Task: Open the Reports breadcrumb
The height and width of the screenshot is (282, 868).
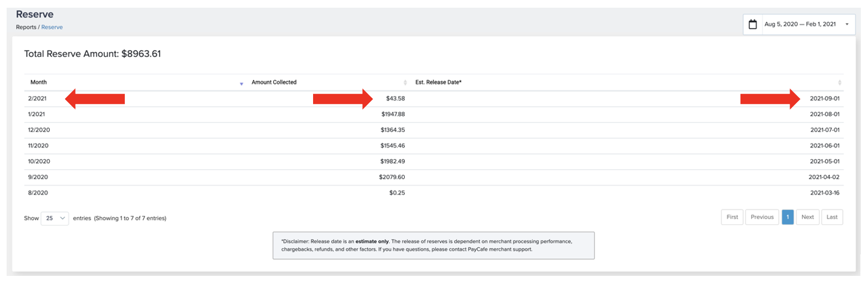Action: coord(26,27)
